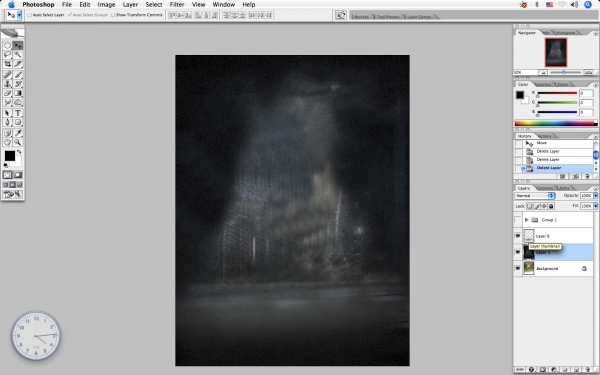Open the Opacity slider arrow
The height and width of the screenshot is (375, 600).
[x=595, y=196]
